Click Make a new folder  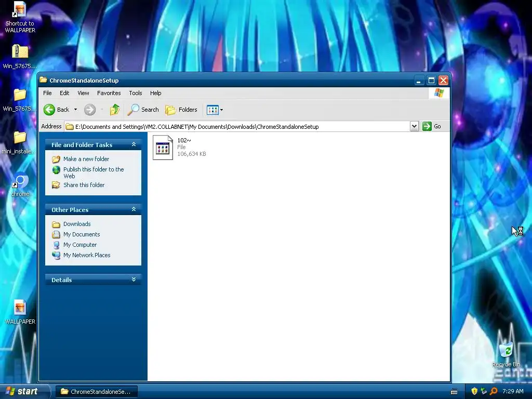click(86, 159)
